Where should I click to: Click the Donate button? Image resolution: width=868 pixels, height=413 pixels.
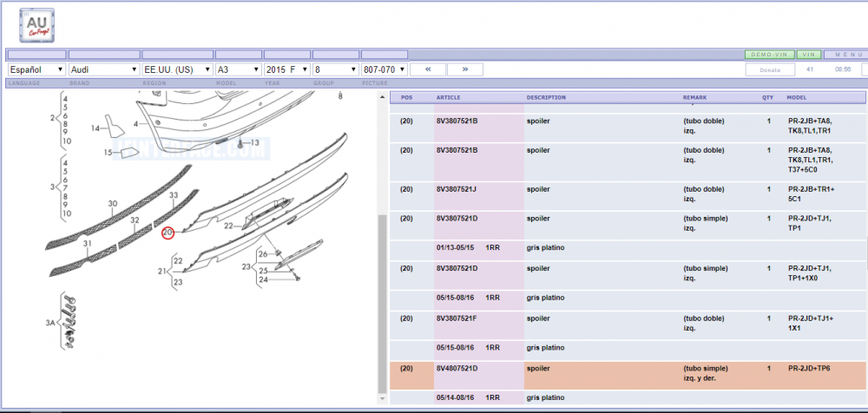click(x=770, y=69)
